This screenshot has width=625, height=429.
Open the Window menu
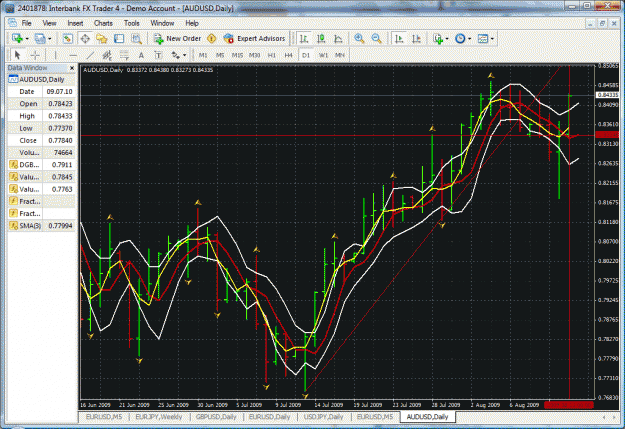click(162, 23)
